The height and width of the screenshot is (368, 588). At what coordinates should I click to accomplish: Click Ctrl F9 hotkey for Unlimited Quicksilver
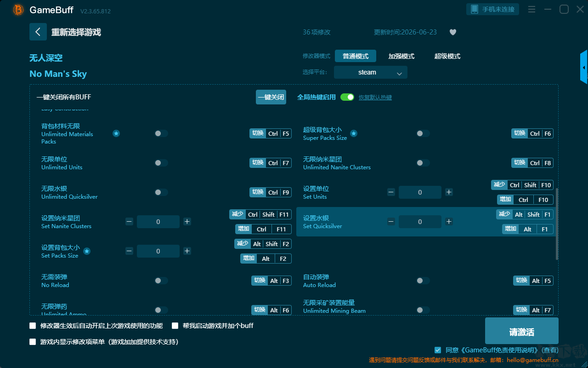tap(271, 192)
